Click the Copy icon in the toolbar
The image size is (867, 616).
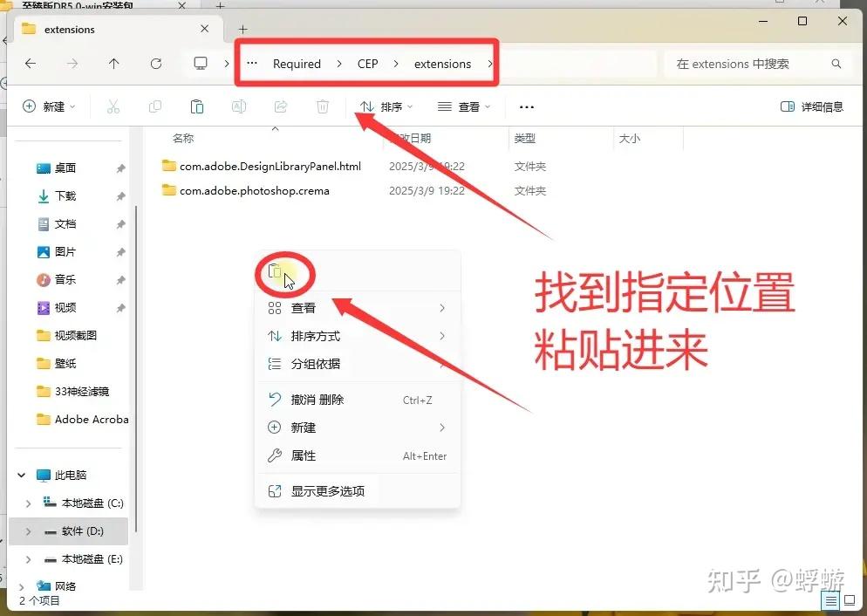(x=155, y=106)
